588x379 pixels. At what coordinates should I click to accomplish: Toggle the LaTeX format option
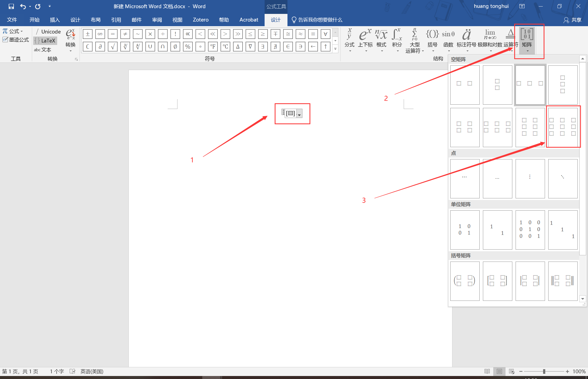coord(45,41)
